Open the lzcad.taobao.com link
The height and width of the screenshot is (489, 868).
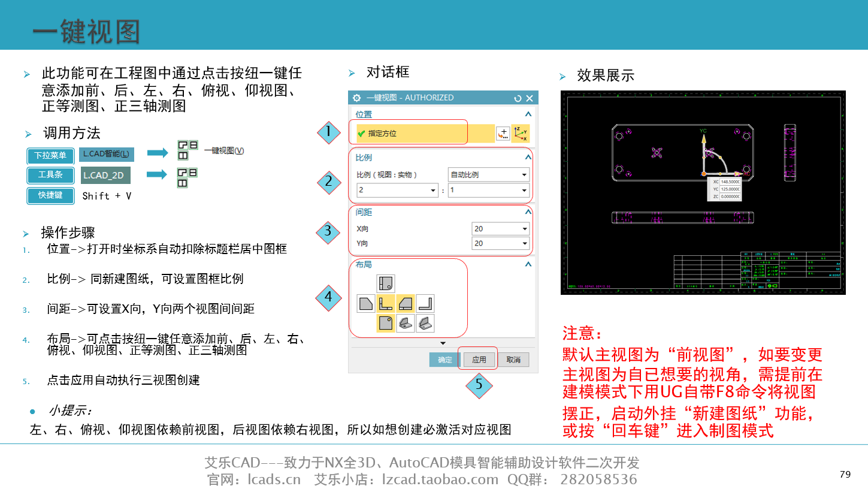coord(440,479)
